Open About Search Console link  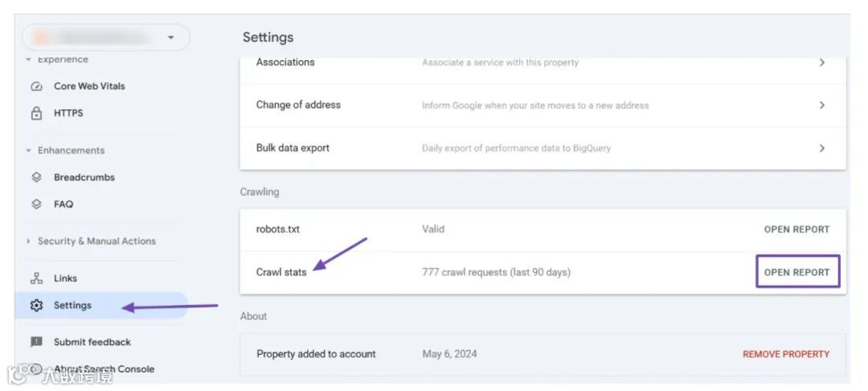[x=104, y=369]
